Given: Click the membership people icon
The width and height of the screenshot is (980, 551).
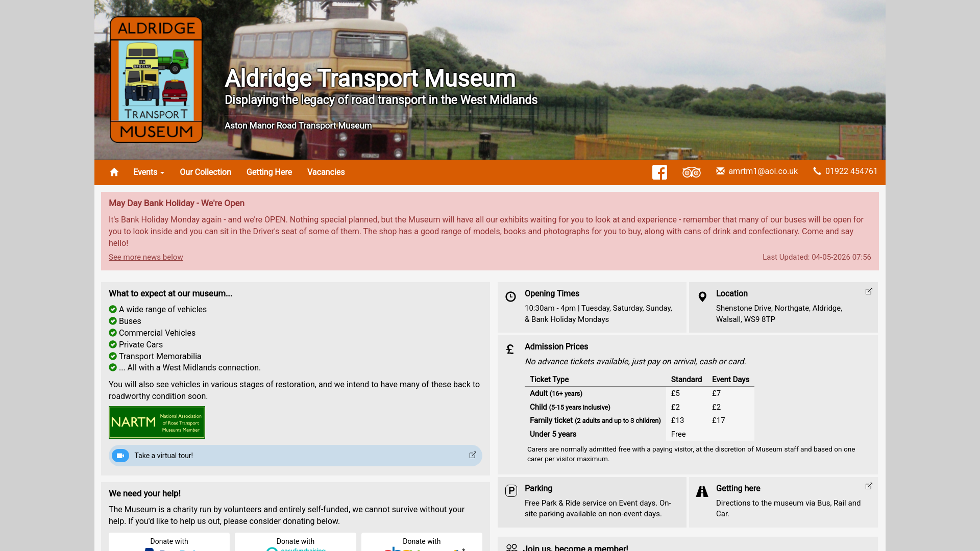Looking at the screenshot, I should [x=511, y=547].
